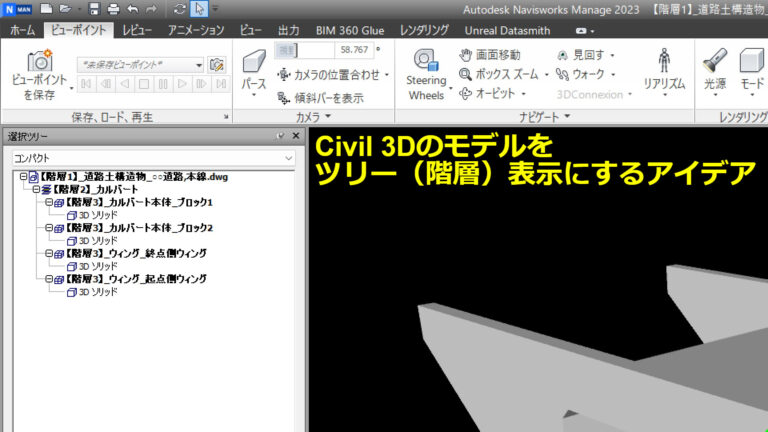Toggle auto-hide pin on Selection Tree panel
This screenshot has width=768, height=432.
point(280,136)
